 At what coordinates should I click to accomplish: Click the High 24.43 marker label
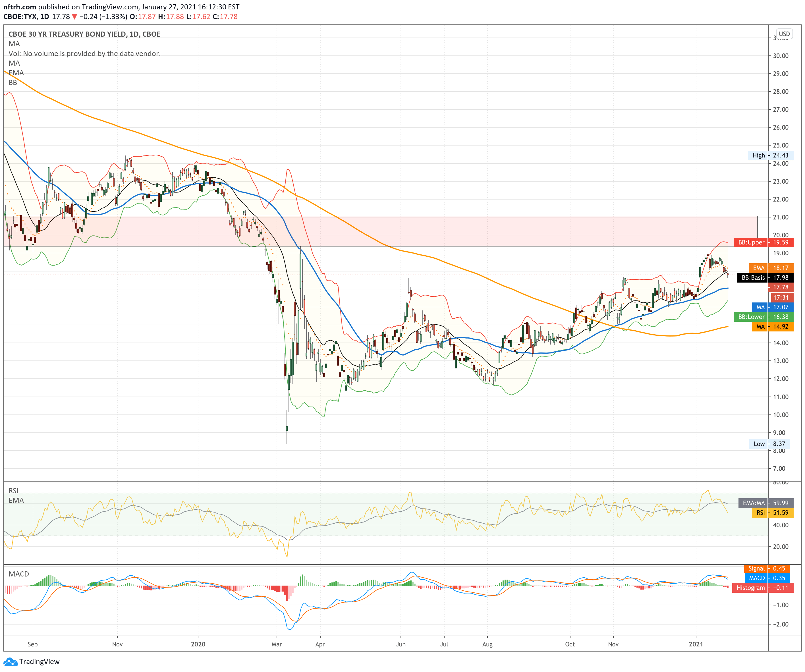[x=771, y=155]
